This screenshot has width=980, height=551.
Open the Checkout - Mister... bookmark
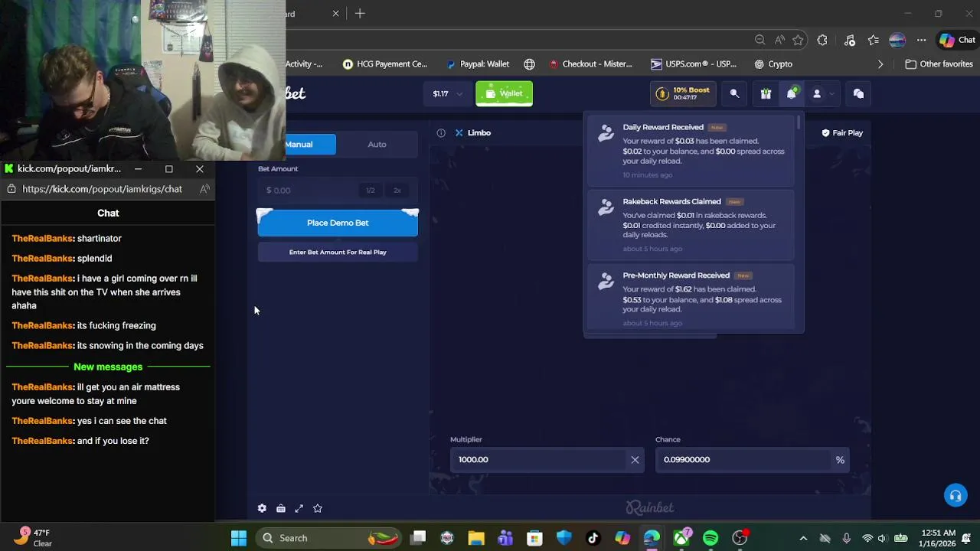tap(591, 64)
